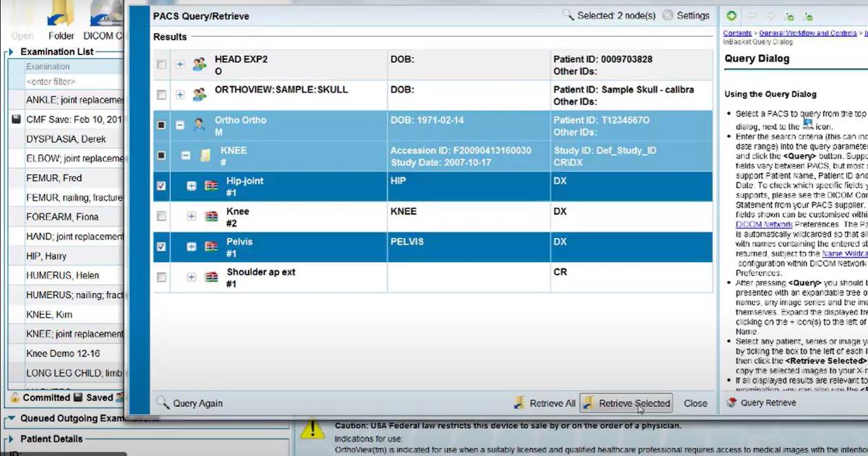Viewport: 868px width, 456px height.
Task: Click the Retrieve Selected button
Action: 627,403
